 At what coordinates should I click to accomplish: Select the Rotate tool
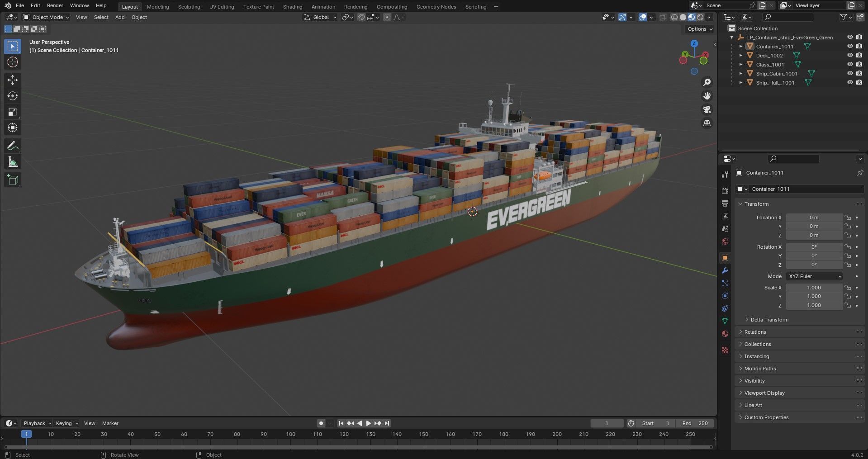click(13, 96)
